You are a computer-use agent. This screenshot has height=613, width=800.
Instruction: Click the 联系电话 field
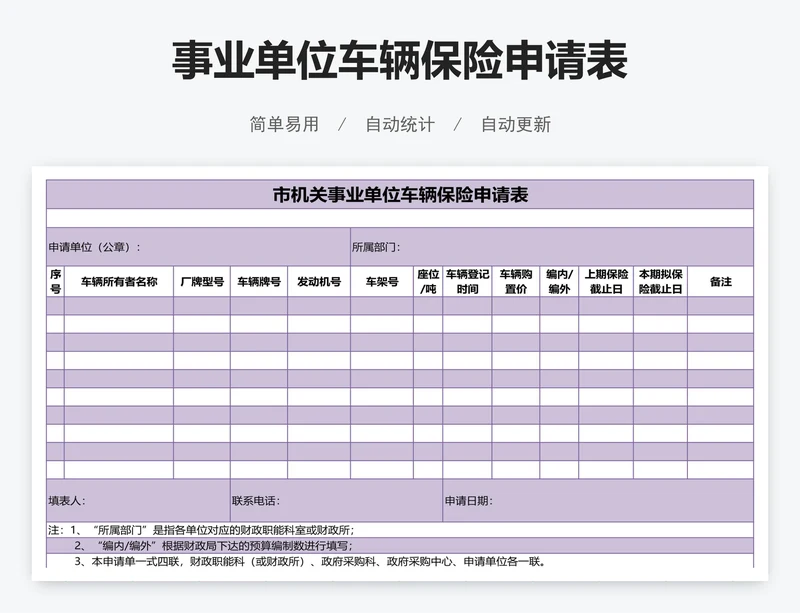point(336,501)
